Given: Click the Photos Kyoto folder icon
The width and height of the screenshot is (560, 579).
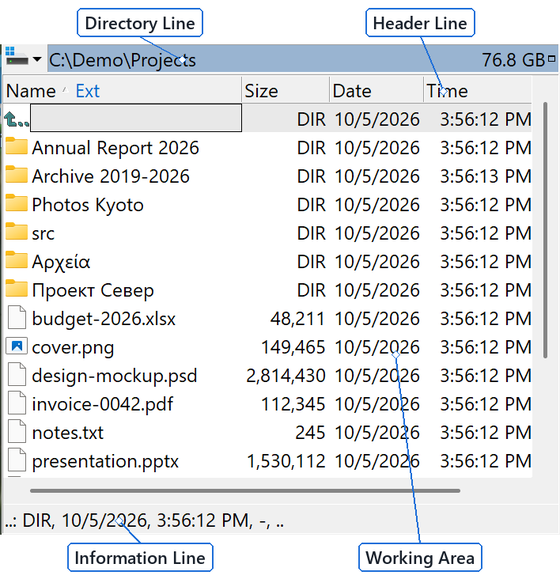Looking at the screenshot, I should coord(16,203).
